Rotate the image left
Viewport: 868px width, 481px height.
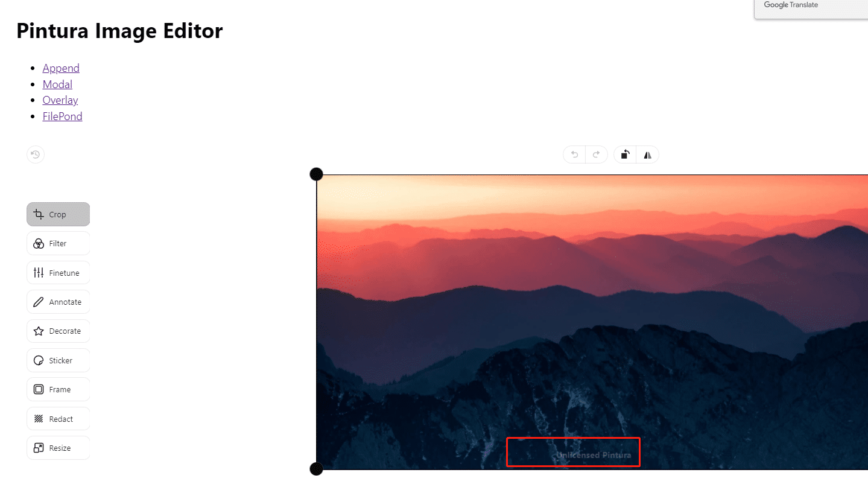[x=625, y=154]
